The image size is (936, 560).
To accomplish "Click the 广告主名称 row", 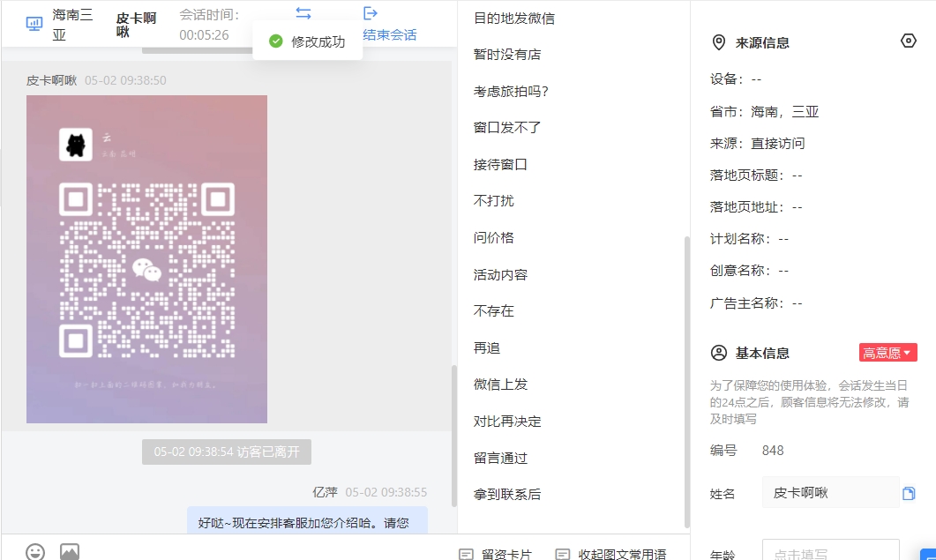I will click(756, 303).
